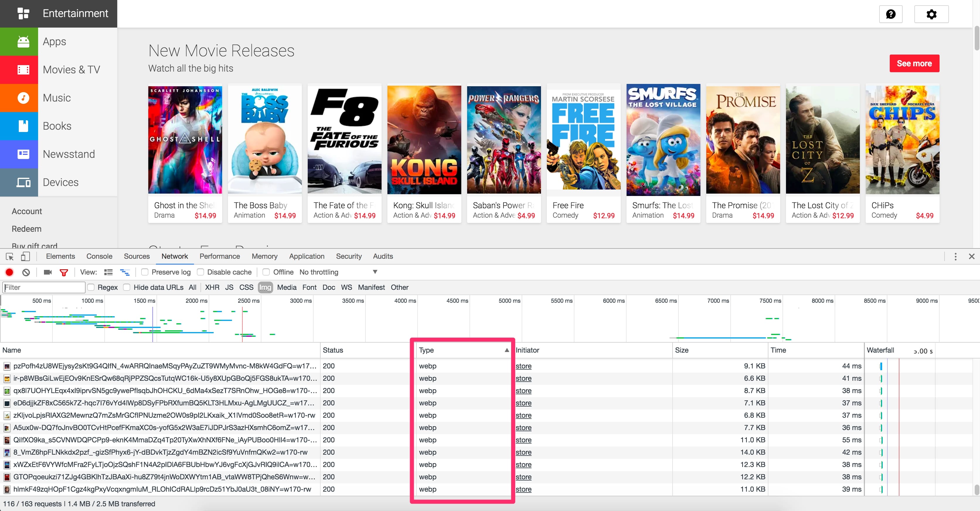Toggle the device toolbar icon
Screen dimensions: 980x511
(25, 256)
